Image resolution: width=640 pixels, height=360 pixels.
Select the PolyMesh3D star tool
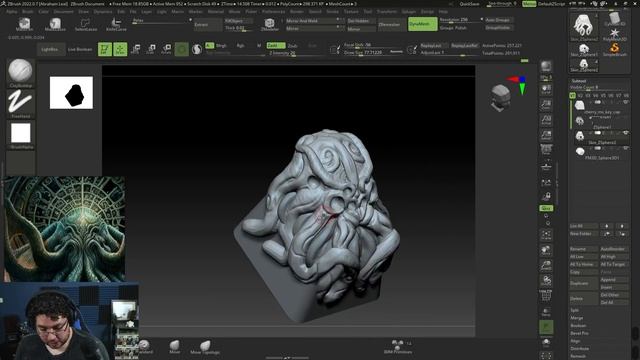point(614,34)
